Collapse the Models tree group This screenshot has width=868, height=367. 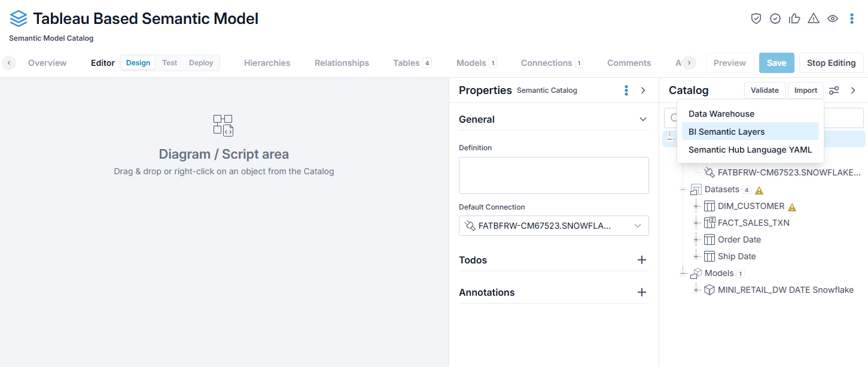point(683,273)
